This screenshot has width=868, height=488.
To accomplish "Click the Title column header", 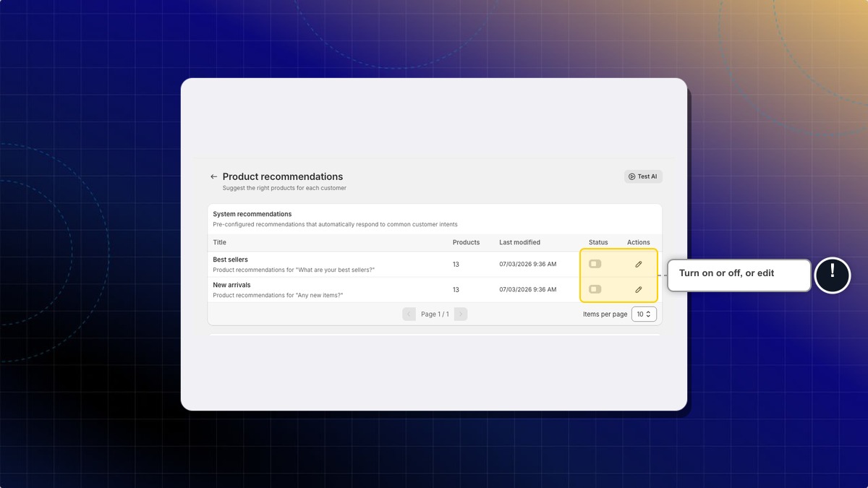I will tap(219, 242).
